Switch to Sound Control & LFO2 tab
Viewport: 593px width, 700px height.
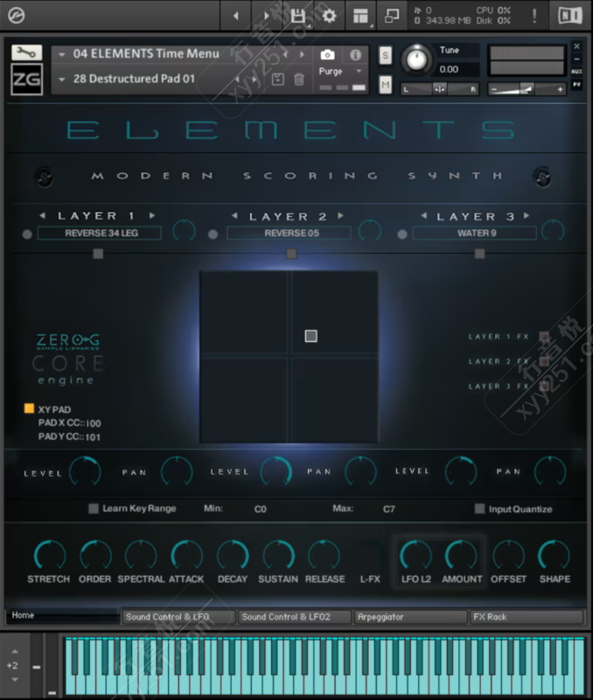point(295,617)
